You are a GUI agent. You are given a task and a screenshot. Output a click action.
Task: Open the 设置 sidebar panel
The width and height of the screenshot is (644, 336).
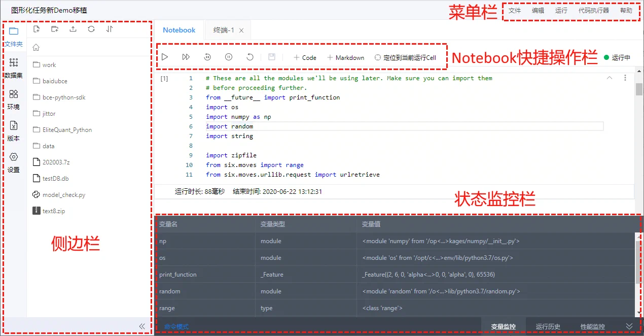point(14,162)
